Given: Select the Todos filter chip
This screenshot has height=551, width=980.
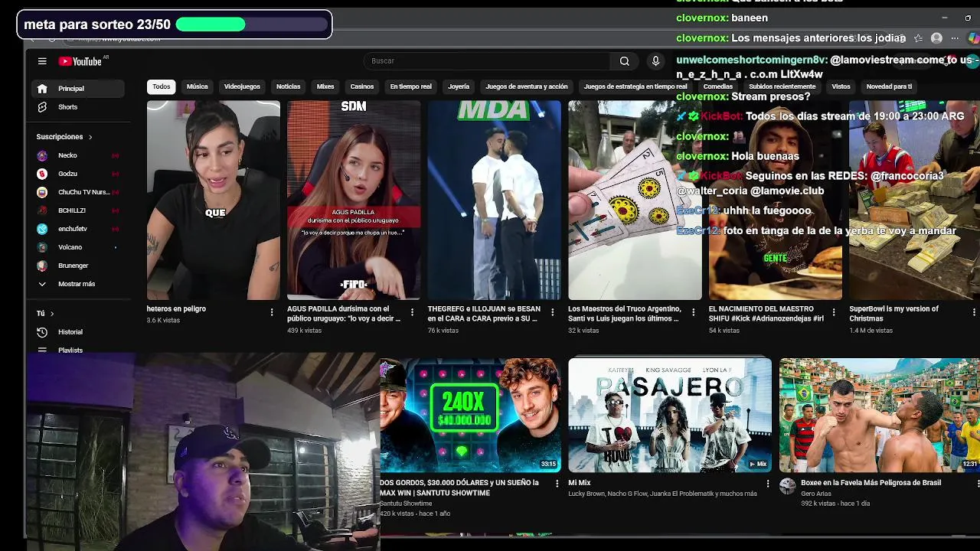Looking at the screenshot, I should click(x=162, y=86).
